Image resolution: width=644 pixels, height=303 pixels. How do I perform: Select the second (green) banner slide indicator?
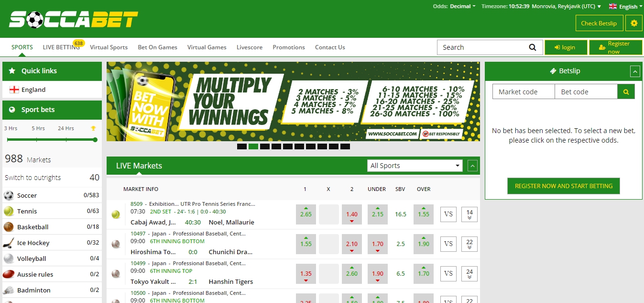coord(253,146)
